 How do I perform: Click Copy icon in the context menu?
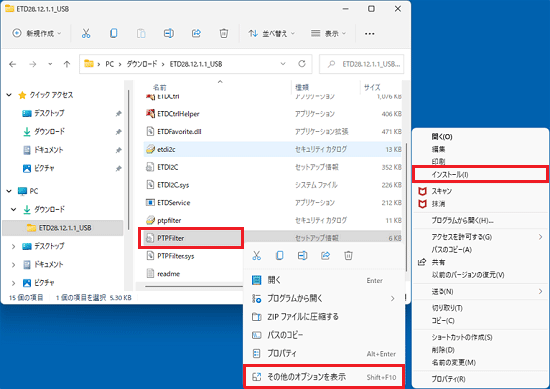(x=280, y=255)
